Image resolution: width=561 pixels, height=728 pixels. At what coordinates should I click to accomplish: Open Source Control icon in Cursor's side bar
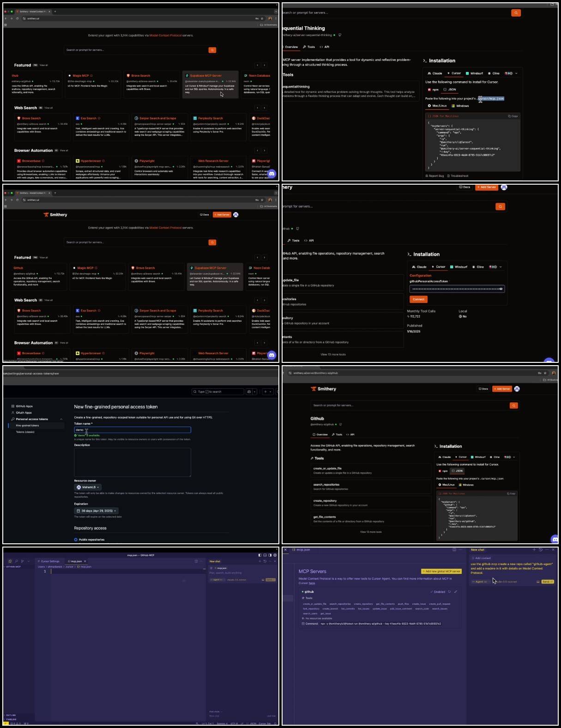tap(23, 561)
